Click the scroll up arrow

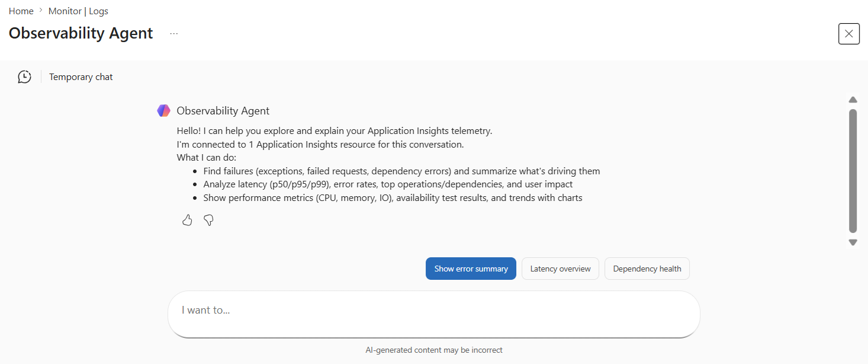[x=853, y=100]
